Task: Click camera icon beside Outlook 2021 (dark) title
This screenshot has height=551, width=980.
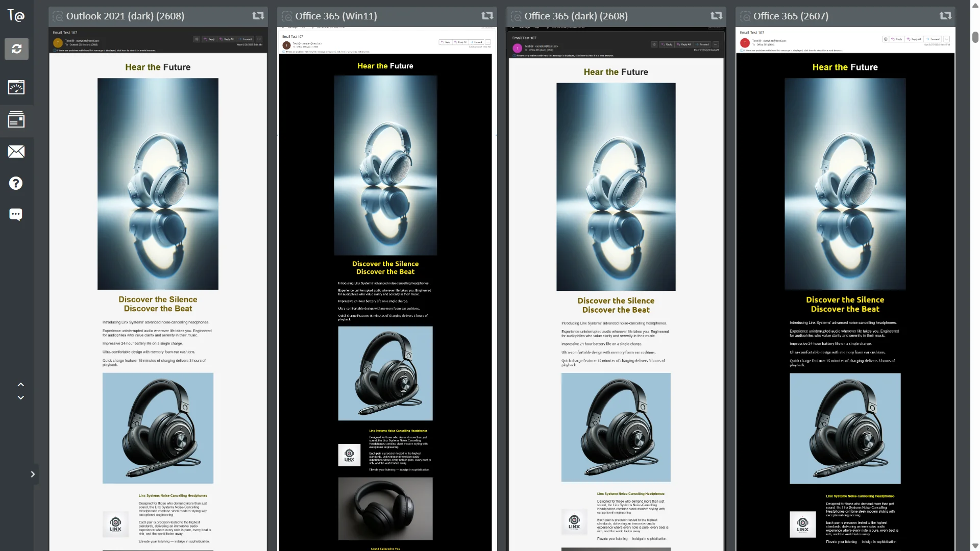Action: 58,16
